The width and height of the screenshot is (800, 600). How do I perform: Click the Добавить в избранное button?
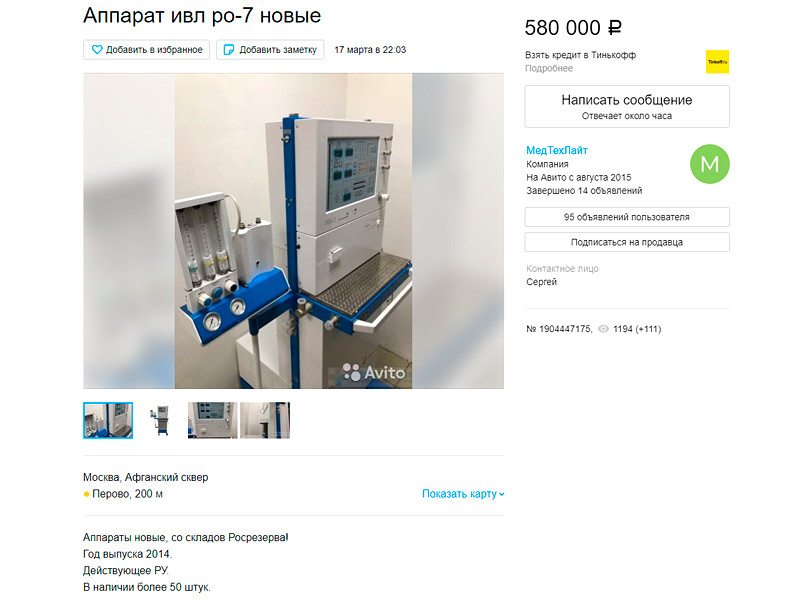coord(146,49)
